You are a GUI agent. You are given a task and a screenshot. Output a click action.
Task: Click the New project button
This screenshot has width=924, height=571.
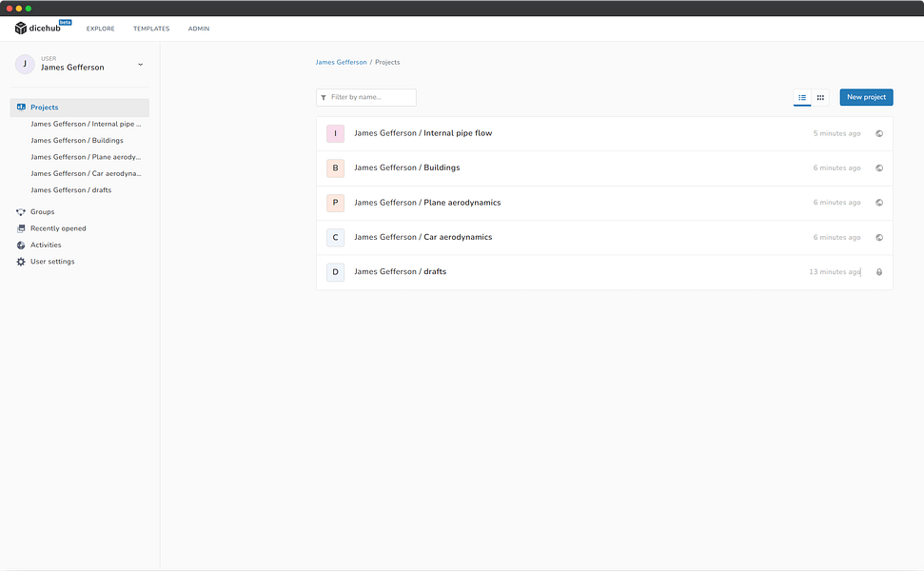pos(866,97)
